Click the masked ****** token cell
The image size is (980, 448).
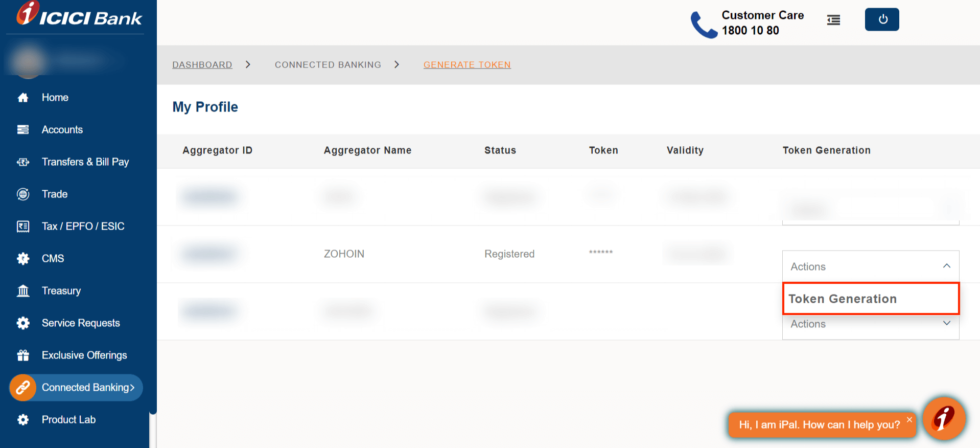[601, 252]
